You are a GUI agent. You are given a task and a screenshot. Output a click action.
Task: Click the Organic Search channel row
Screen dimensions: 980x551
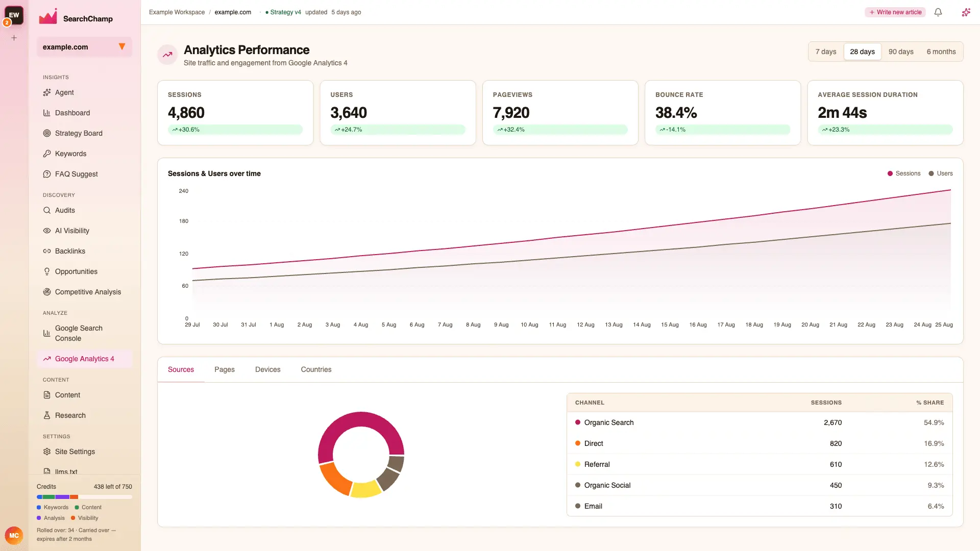coord(759,422)
